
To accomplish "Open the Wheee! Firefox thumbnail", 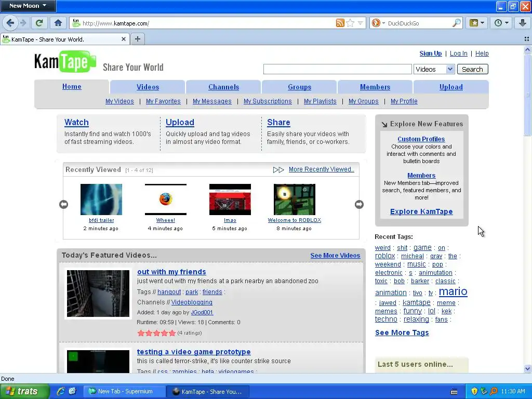I will 166,199.
